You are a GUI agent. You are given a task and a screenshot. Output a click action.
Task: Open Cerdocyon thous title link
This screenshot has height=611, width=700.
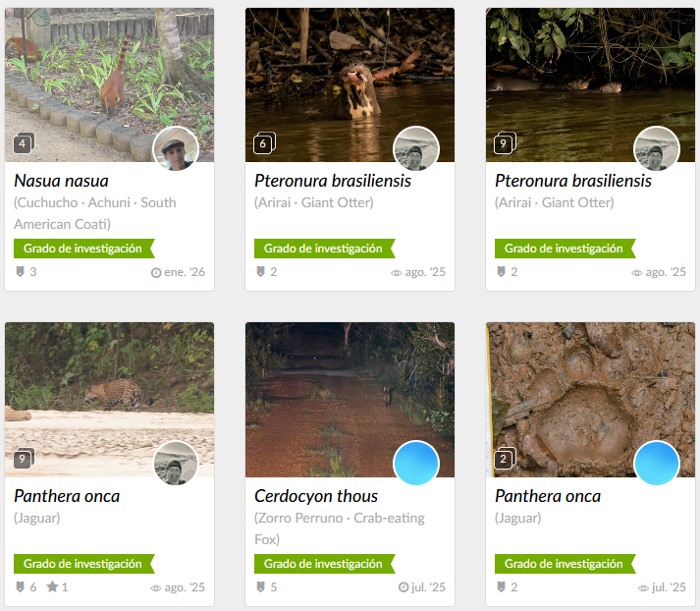coord(316,496)
